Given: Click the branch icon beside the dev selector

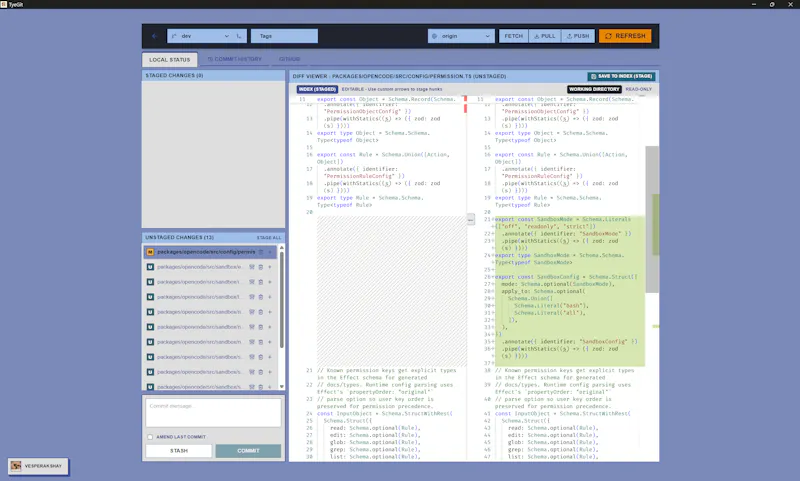Looking at the screenshot, I should click(x=239, y=36).
